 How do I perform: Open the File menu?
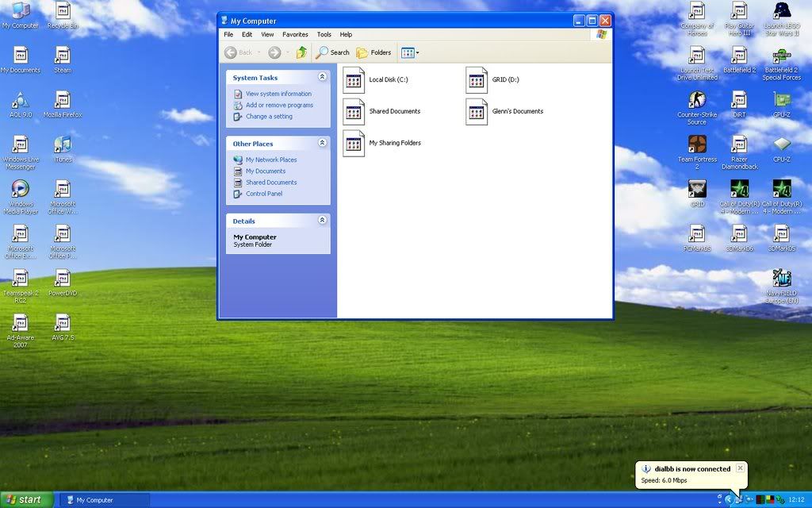[228, 35]
